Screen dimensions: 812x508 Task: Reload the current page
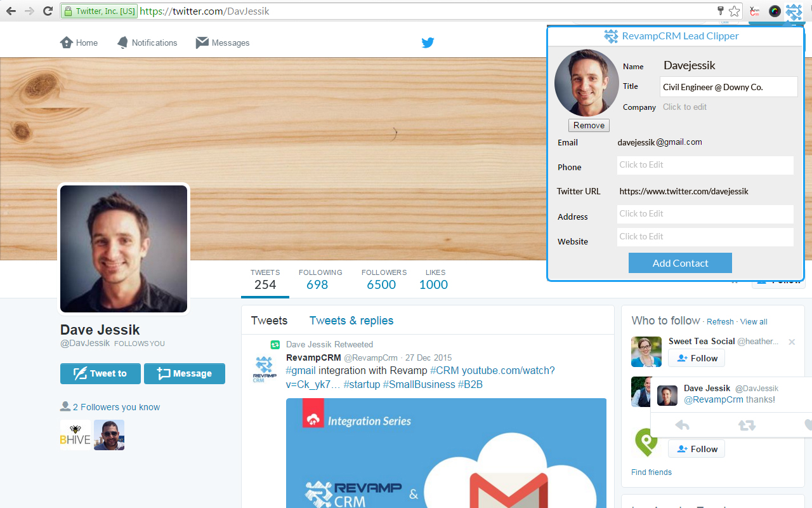[48, 11]
